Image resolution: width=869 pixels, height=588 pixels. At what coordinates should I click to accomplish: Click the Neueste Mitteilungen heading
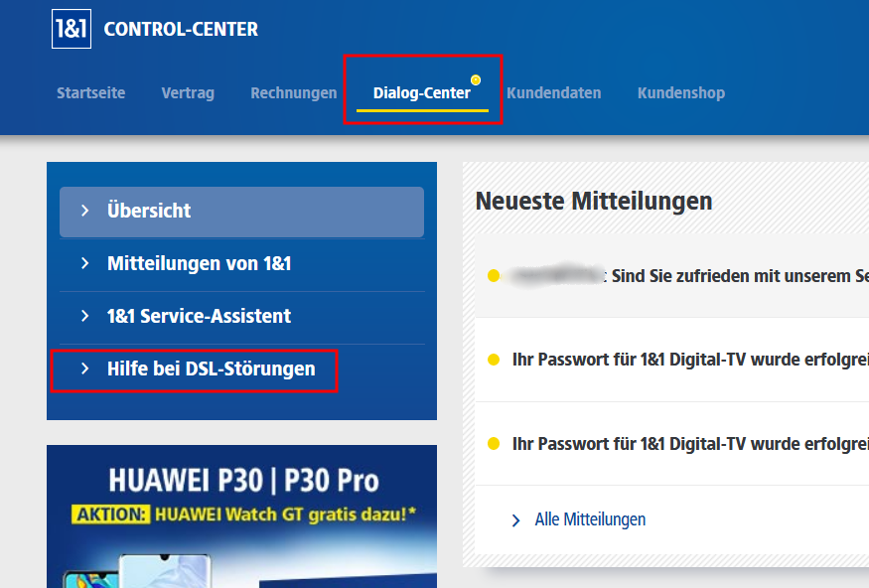pos(594,202)
